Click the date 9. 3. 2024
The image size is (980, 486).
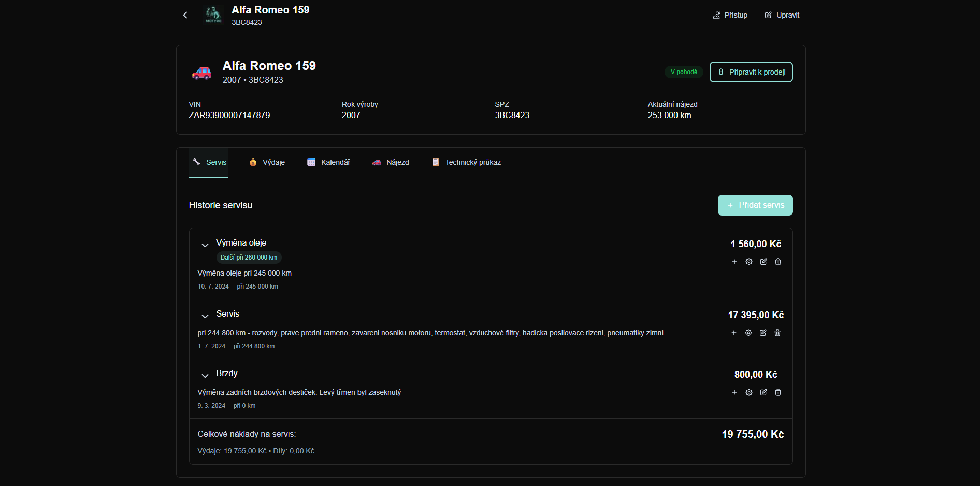(x=211, y=406)
